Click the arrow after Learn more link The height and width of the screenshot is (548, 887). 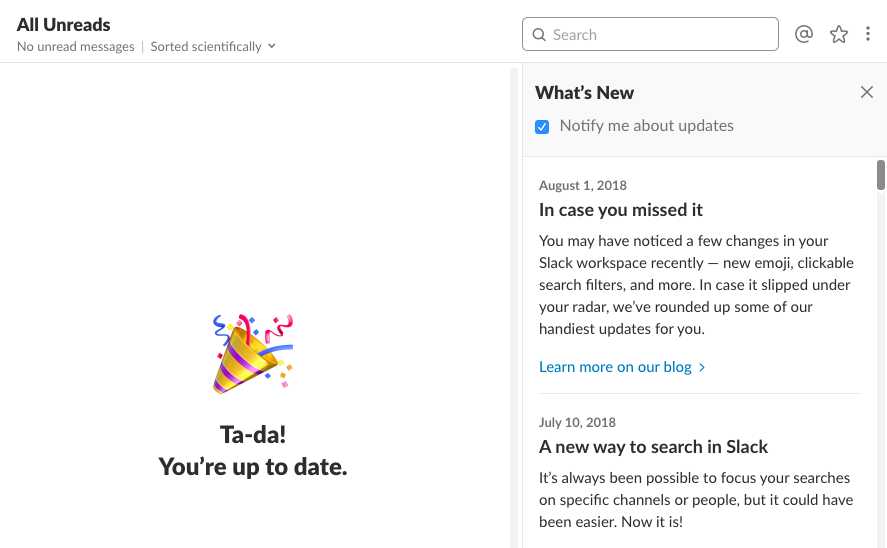702,368
